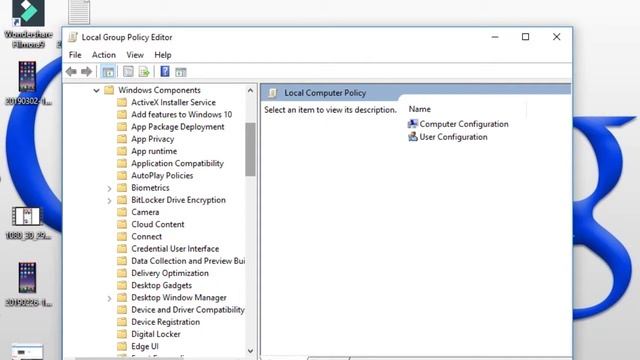Viewport: 640px width, 360px height.
Task: Click the Local Computer Policy header icon
Action: pos(273,93)
